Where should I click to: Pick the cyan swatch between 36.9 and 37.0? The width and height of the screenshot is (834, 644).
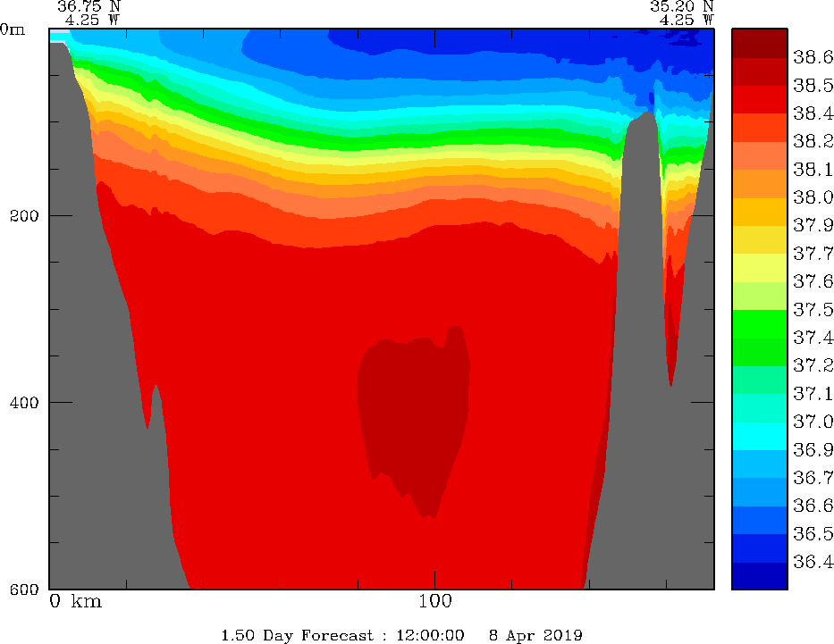point(759,435)
